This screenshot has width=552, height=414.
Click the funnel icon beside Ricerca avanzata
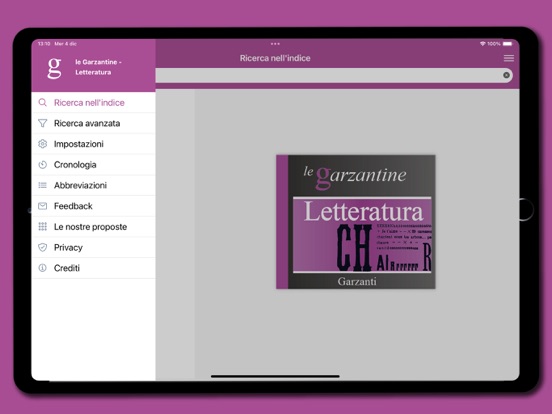(x=43, y=123)
